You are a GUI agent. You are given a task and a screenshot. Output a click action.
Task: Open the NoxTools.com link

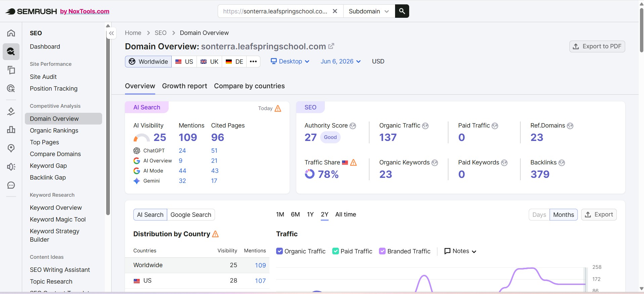coord(85,11)
